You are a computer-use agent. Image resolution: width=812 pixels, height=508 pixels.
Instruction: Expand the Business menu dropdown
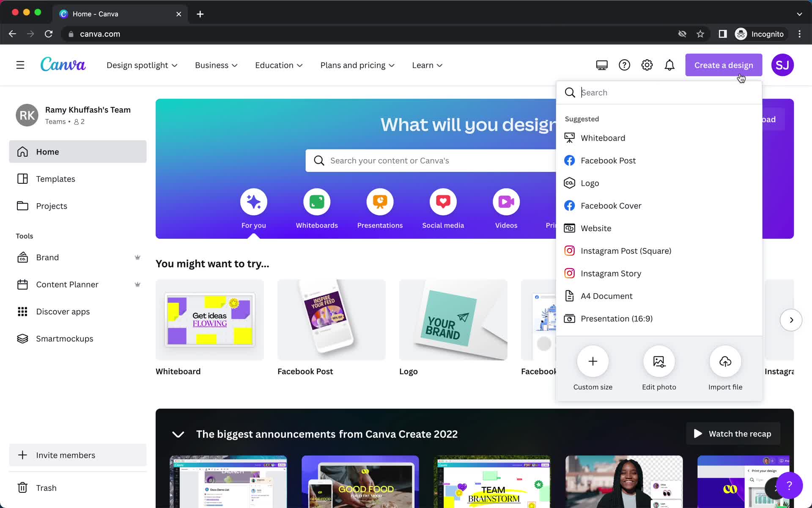click(216, 65)
